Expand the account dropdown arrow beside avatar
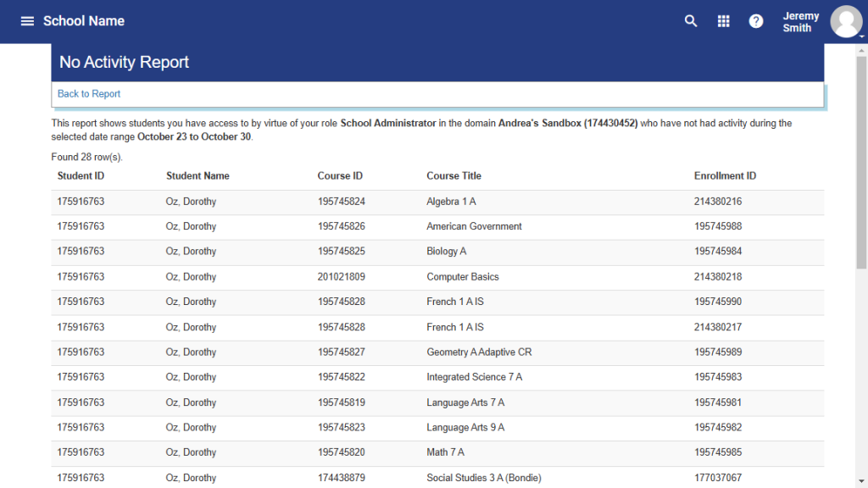 (x=861, y=37)
